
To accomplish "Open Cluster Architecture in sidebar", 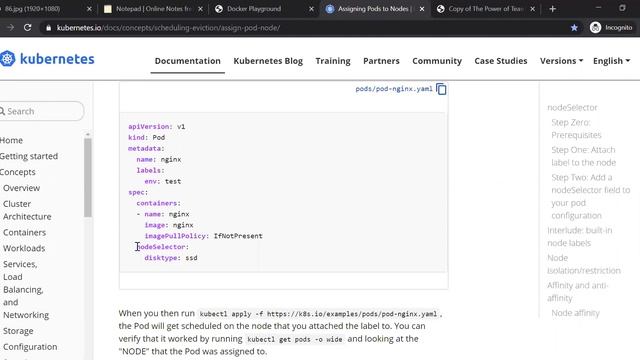I will pyautogui.click(x=27, y=210).
